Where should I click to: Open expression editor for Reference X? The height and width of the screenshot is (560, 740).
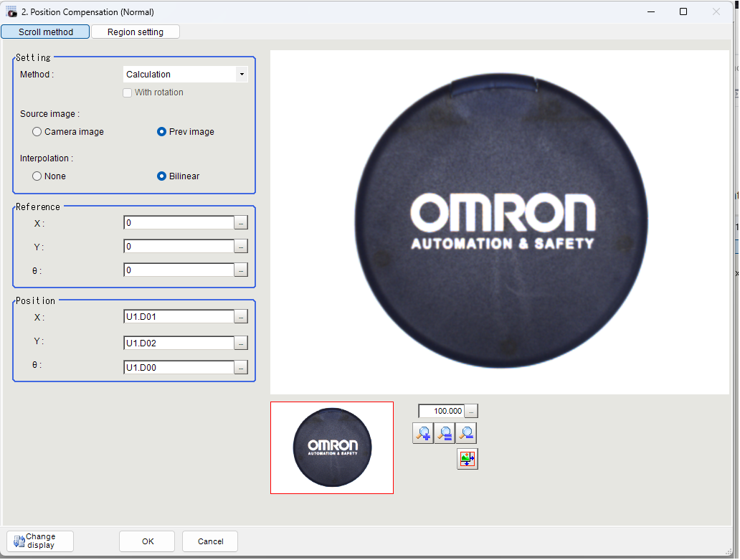point(241,223)
